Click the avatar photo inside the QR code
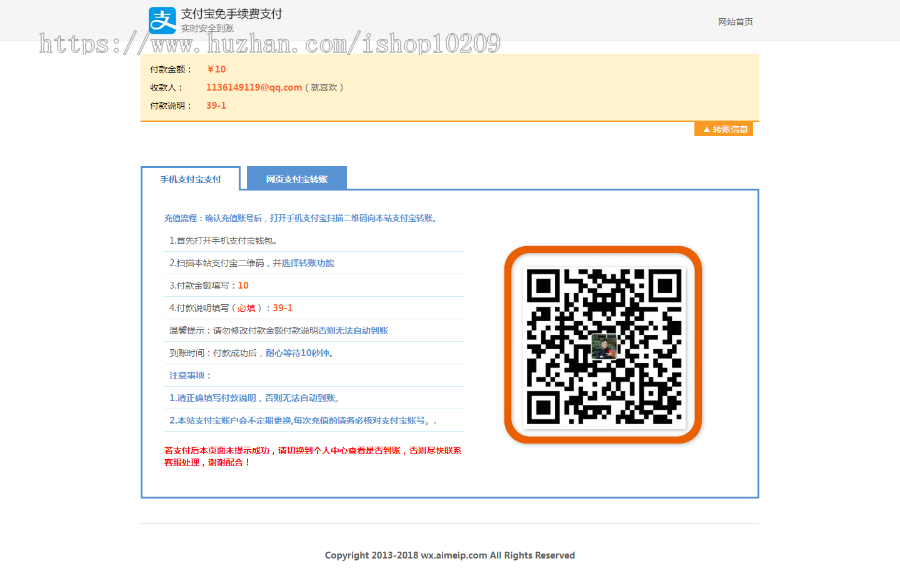 [x=604, y=347]
